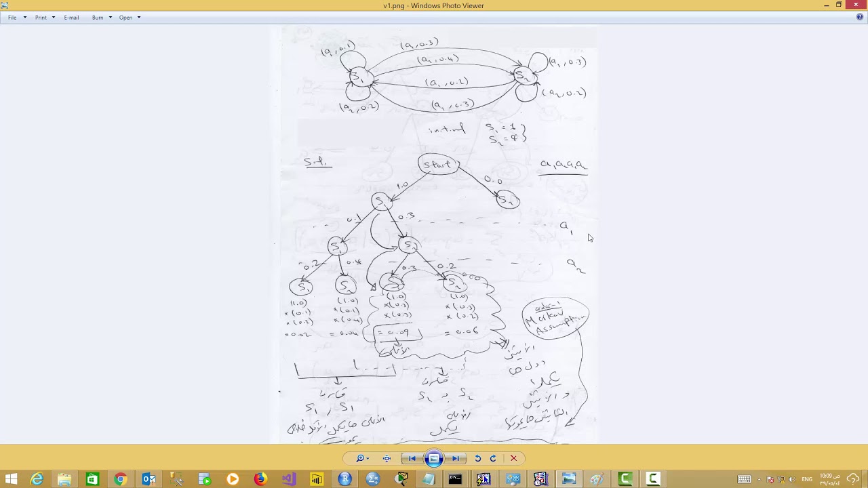Open Visual Studio from taskbar
The height and width of the screenshot is (488, 868).
(x=289, y=479)
